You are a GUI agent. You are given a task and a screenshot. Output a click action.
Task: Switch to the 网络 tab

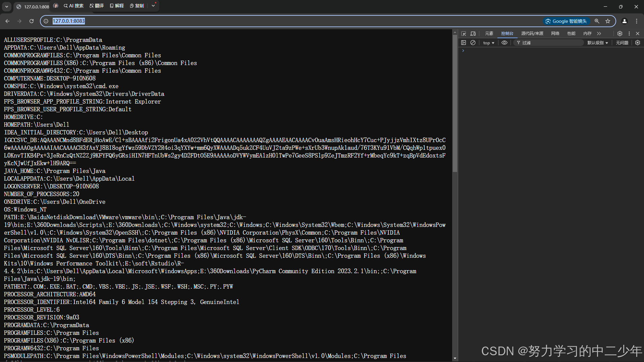555,34
